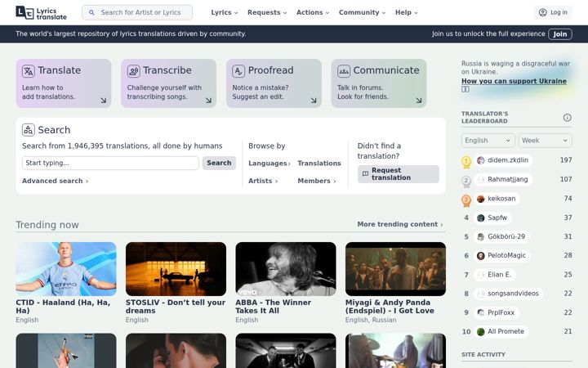Click the silver second place medal icon
Viewport: 588px width, 368px height.
click(x=466, y=182)
